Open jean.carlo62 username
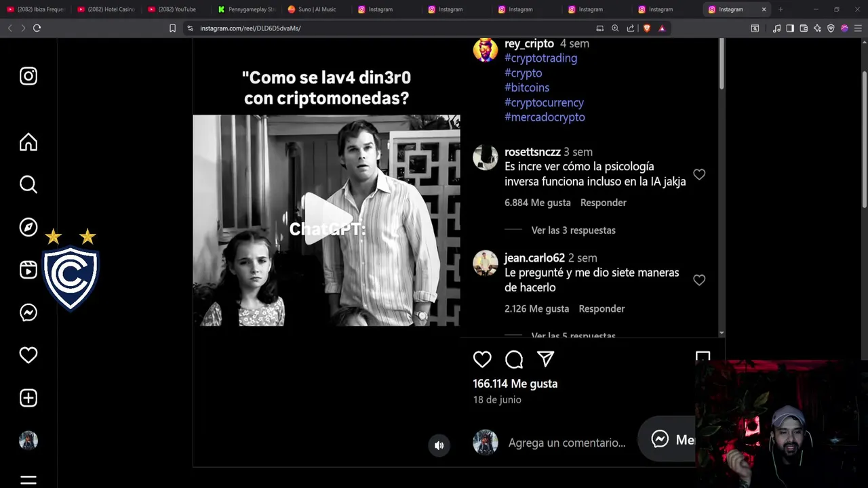Viewport: 868px width, 488px height. click(x=534, y=258)
